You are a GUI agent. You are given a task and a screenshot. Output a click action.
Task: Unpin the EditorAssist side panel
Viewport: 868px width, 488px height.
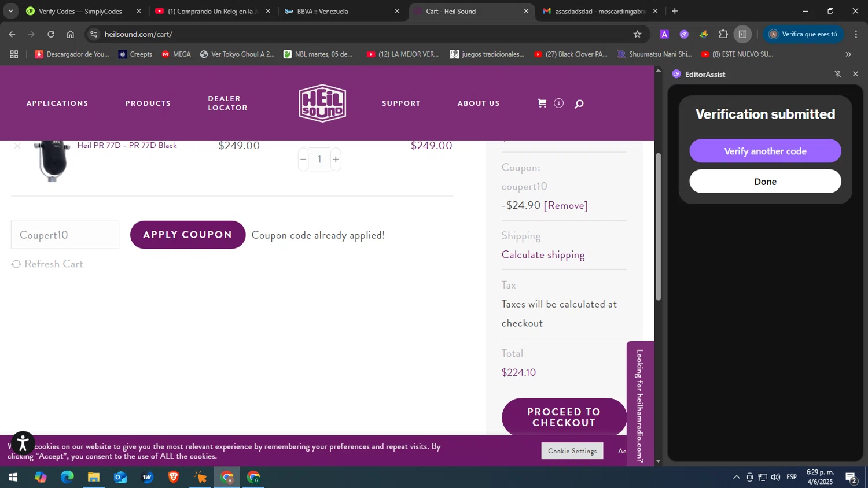[837, 74]
